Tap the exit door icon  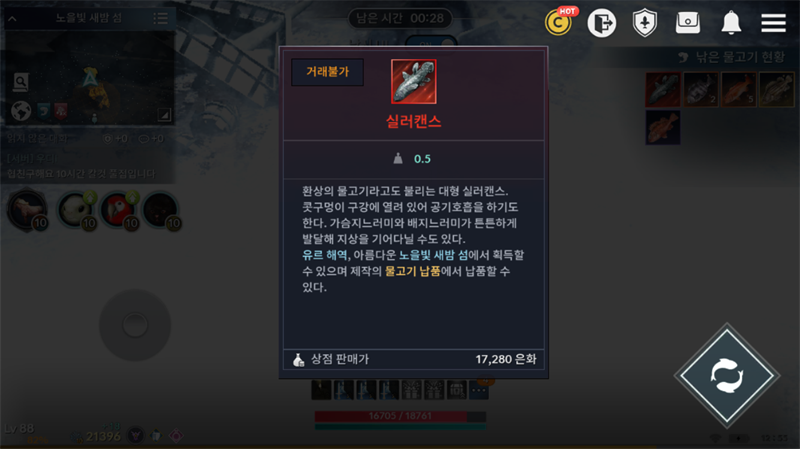(602, 23)
